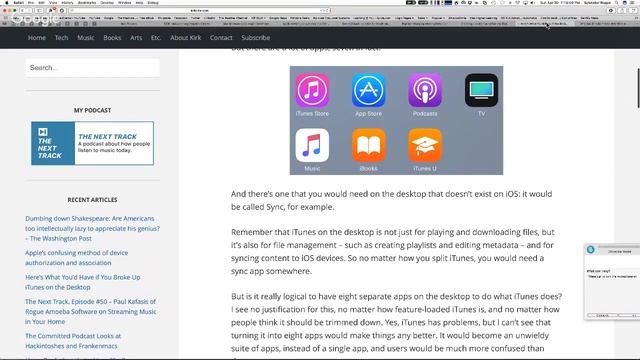Go to the Music nav section

[x=86, y=38]
